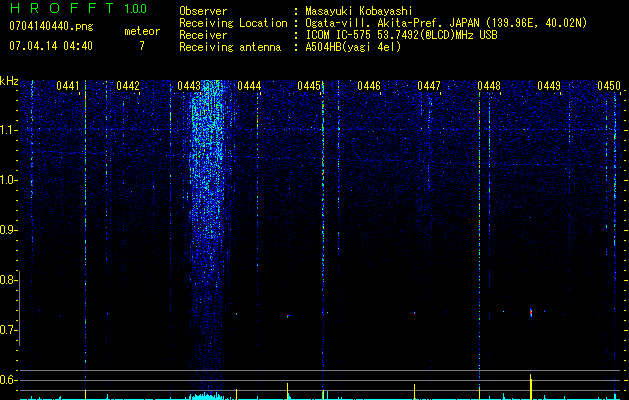This screenshot has height=400, width=629.
Task: Click the 1.1 frequency axis label
Action: 8,130
